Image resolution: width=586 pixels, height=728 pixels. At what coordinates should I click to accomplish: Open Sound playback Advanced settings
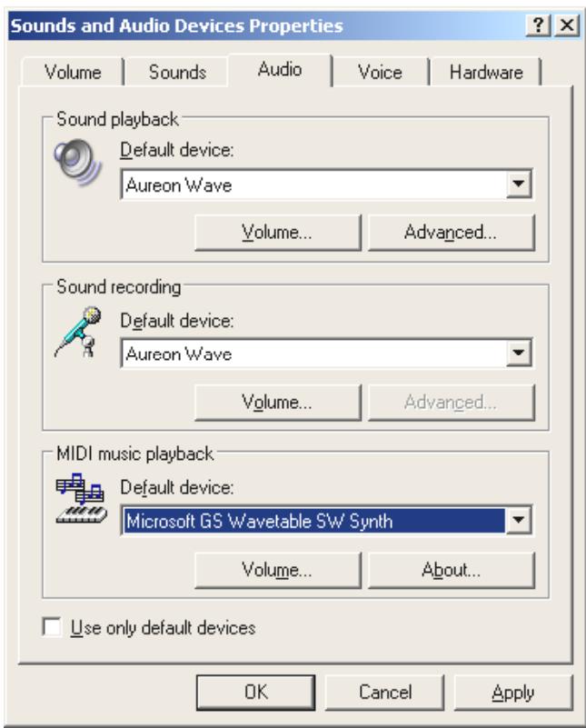(451, 232)
